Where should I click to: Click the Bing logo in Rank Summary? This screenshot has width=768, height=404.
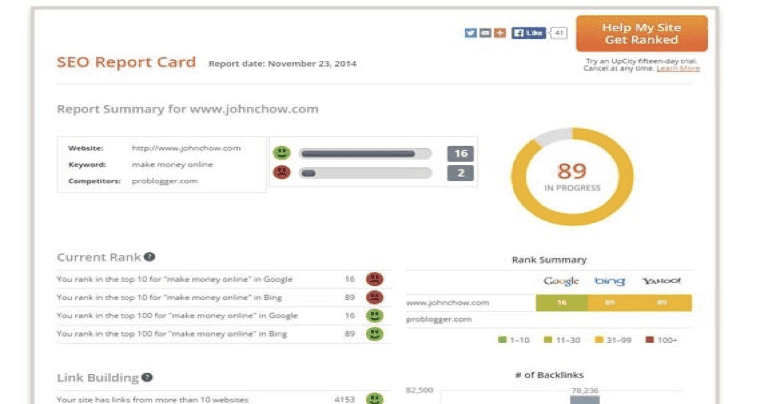coord(610,281)
